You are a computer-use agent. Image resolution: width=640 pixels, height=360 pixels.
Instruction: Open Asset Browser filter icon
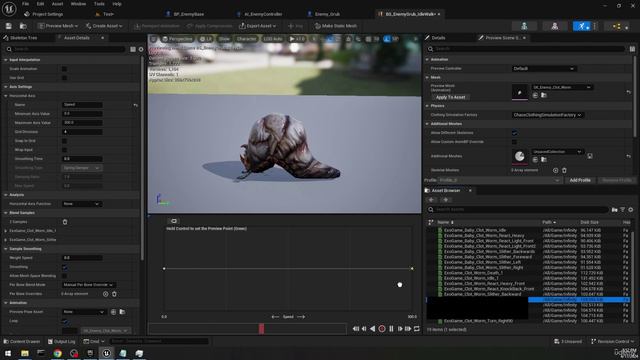pyautogui.click(x=622, y=209)
